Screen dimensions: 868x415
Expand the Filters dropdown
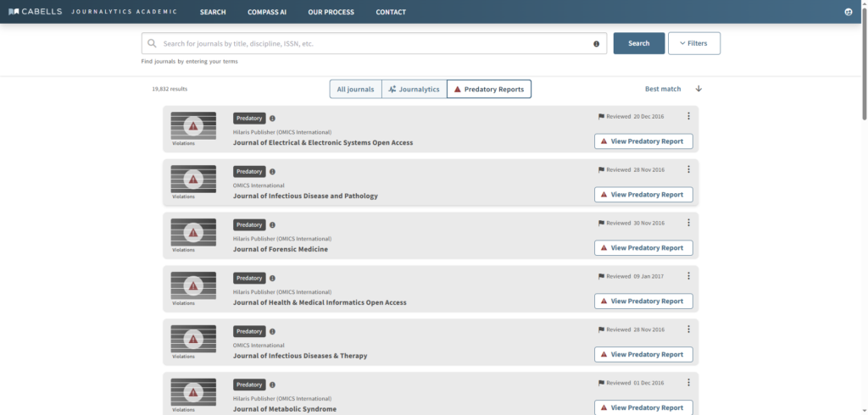click(x=693, y=43)
